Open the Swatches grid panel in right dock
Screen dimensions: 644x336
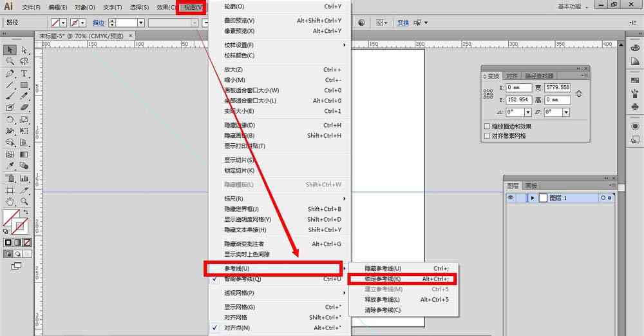pyautogui.click(x=635, y=80)
